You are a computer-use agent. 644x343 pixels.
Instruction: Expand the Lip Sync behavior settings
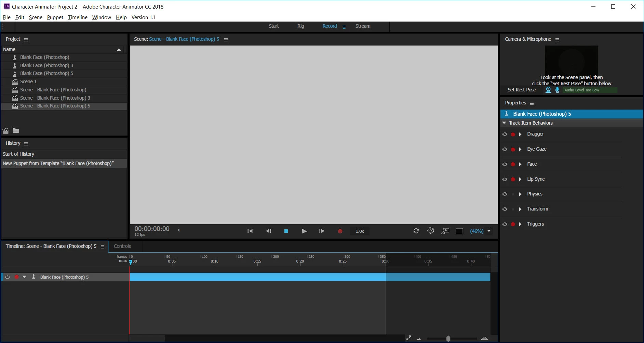(520, 179)
